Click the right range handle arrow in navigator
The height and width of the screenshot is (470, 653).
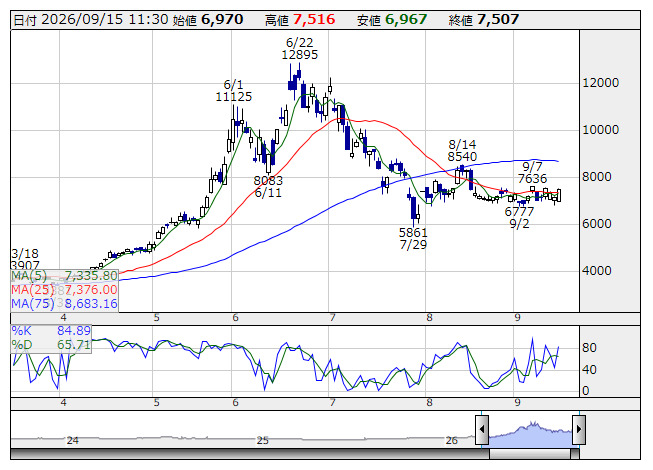[579, 429]
